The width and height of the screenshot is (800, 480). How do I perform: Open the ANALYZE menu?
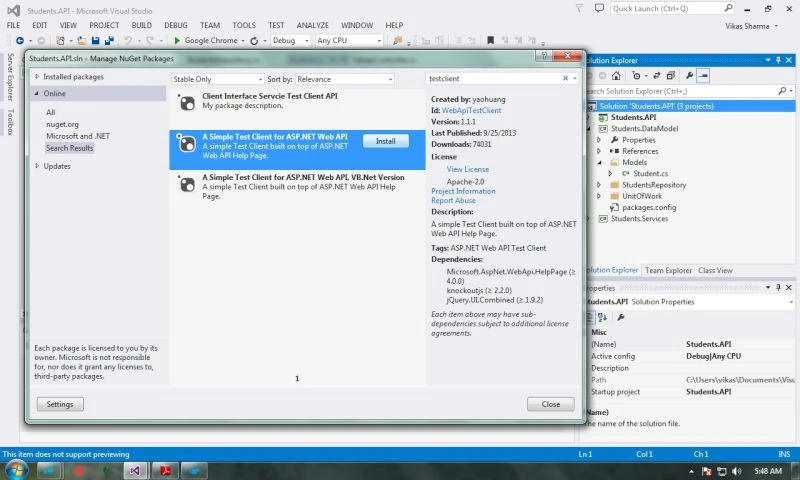(x=312, y=25)
